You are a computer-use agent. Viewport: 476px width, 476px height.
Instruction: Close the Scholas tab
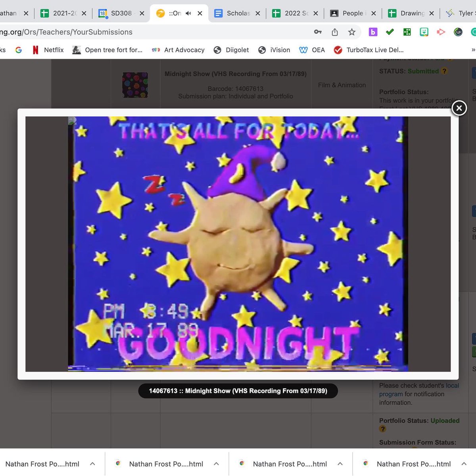[258, 13]
